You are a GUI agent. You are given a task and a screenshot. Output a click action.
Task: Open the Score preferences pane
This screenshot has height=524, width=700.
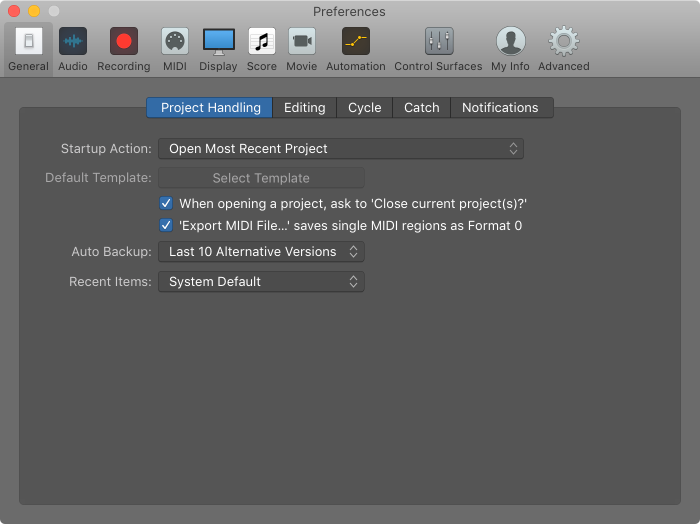[x=262, y=49]
